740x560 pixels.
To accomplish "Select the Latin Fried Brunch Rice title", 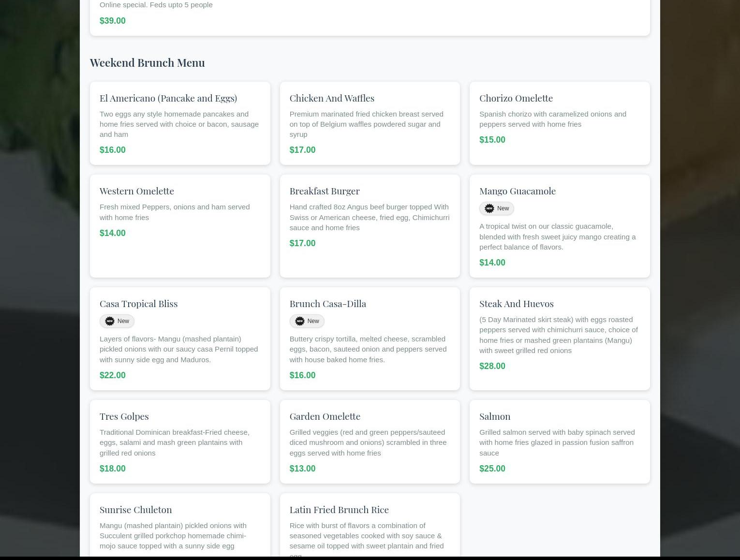I will 339,509.
